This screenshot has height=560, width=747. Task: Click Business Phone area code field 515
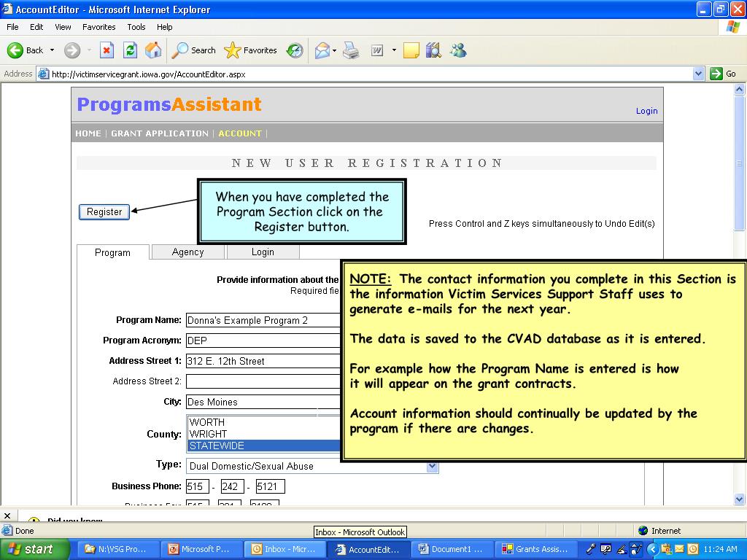(x=198, y=486)
